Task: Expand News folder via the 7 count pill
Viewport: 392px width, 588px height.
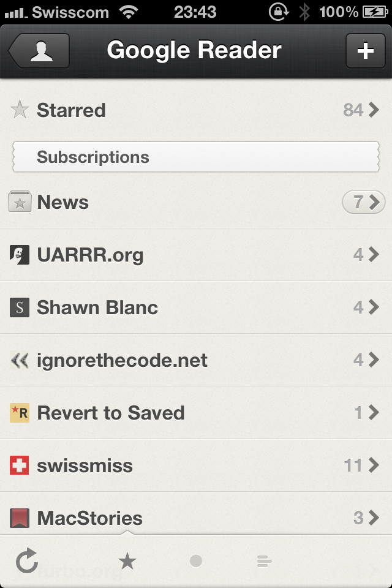Action: tap(363, 202)
